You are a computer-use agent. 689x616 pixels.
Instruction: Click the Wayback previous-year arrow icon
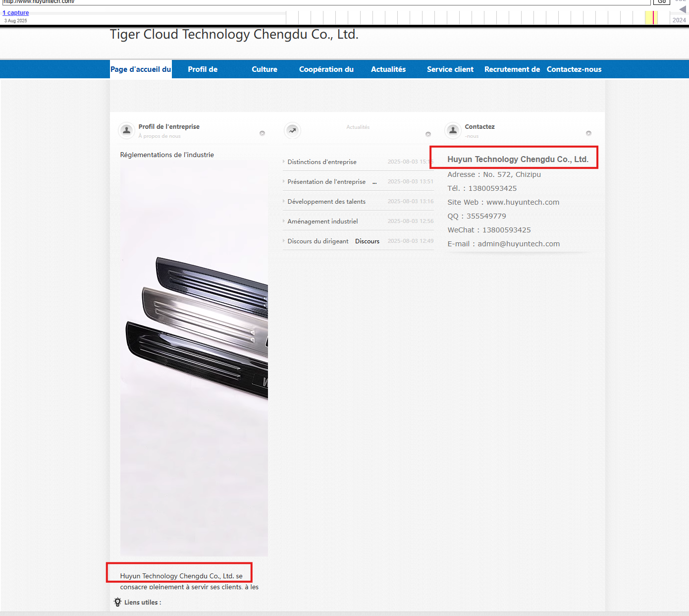click(682, 9)
